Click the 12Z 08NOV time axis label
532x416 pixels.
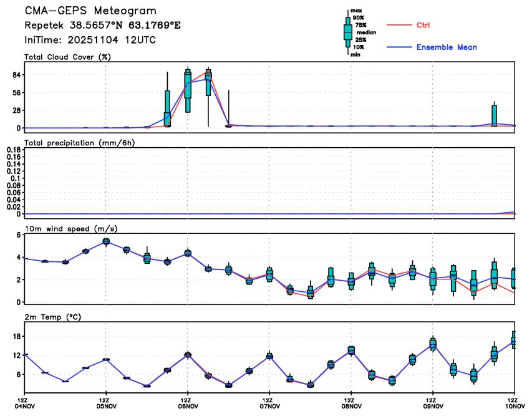click(x=351, y=402)
